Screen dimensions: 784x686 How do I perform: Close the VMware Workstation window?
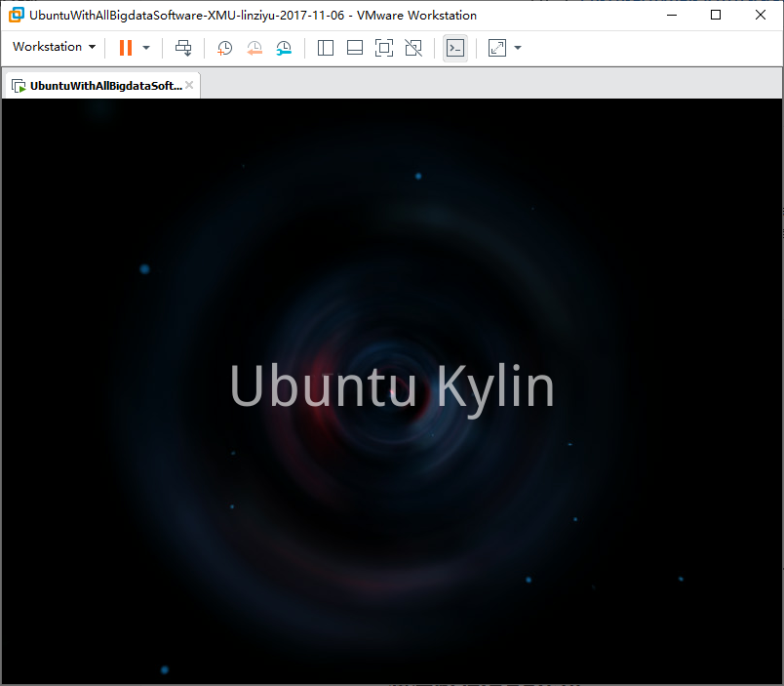click(x=761, y=15)
